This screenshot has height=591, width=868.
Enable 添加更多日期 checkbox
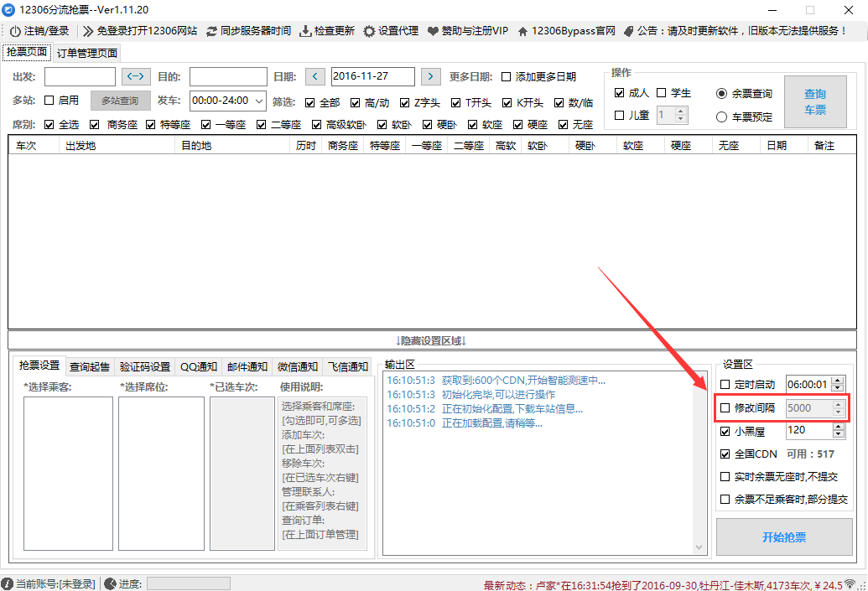[x=506, y=77]
